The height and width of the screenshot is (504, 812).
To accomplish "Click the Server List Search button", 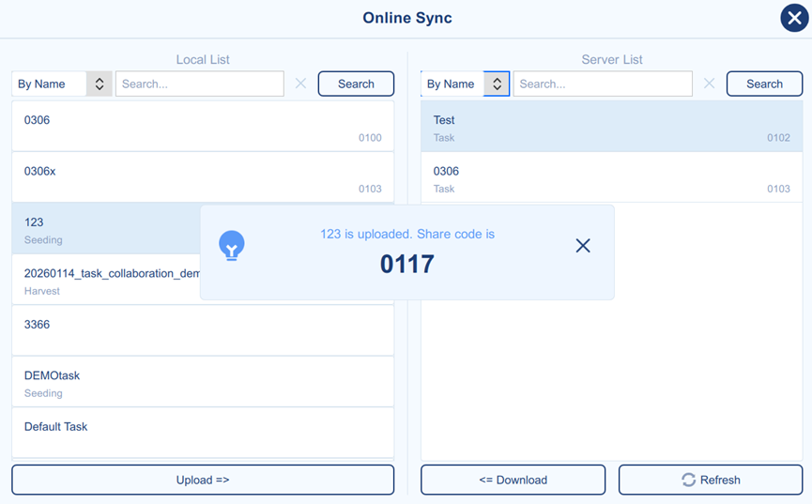I will 764,84.
